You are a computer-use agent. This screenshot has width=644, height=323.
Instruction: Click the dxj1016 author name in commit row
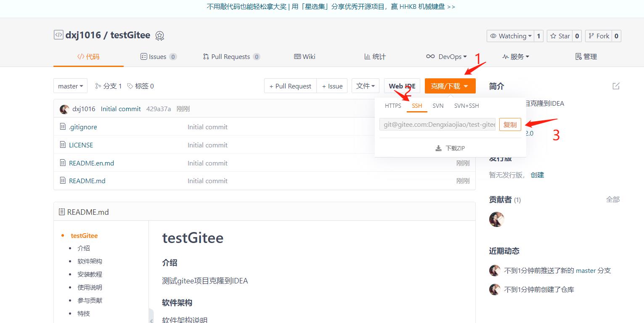click(x=84, y=109)
